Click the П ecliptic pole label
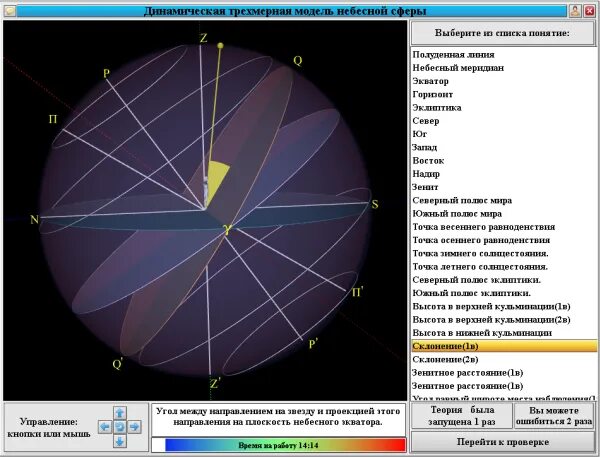The image size is (600, 457). [x=53, y=119]
